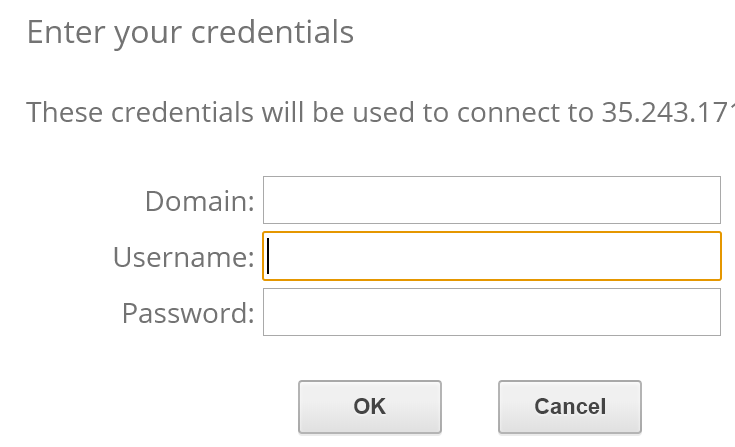Dismiss the dialog with Cancel
Screen dimensions: 735x447
point(569,406)
